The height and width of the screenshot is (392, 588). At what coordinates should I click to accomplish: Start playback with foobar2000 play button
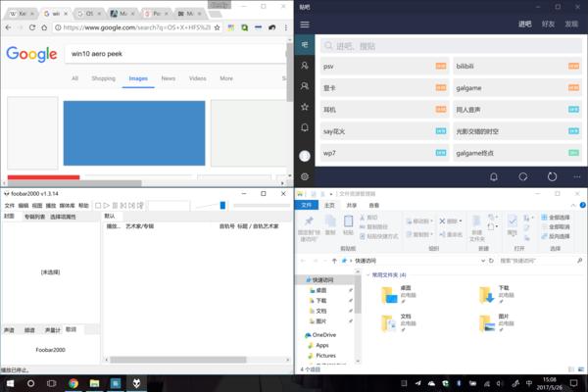[x=107, y=206]
